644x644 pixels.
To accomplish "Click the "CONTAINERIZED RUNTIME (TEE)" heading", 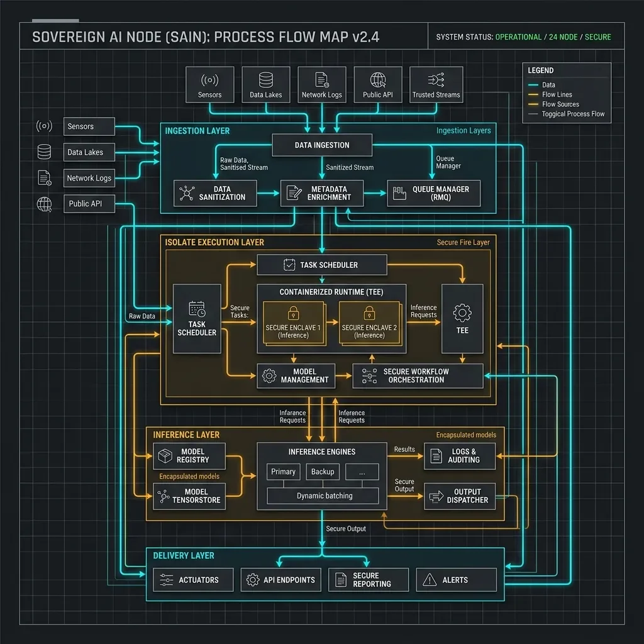I will (331, 292).
